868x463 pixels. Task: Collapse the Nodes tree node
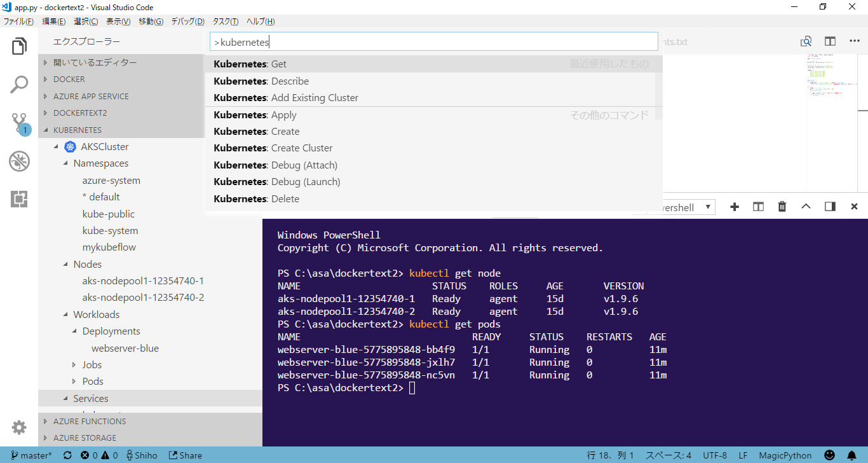click(x=66, y=264)
